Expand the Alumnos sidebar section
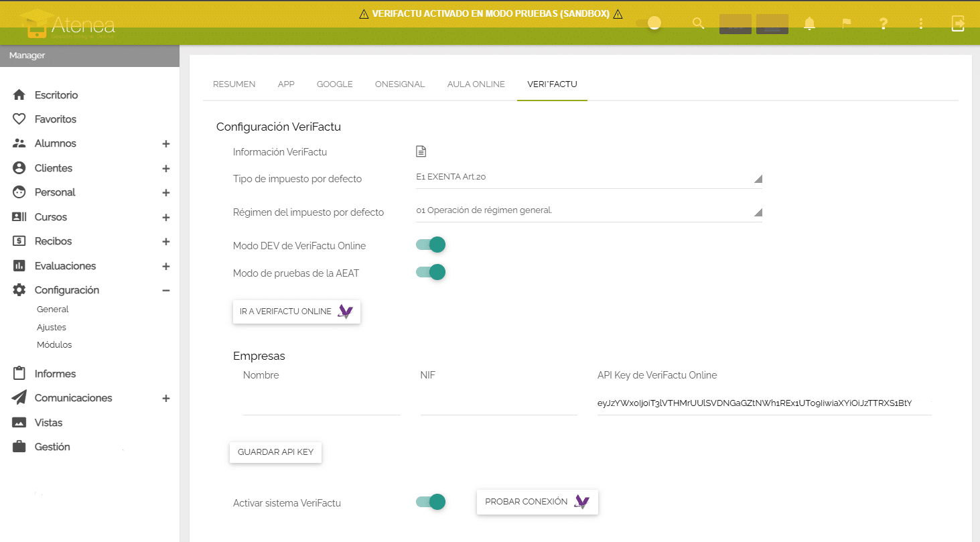 pyautogui.click(x=165, y=144)
